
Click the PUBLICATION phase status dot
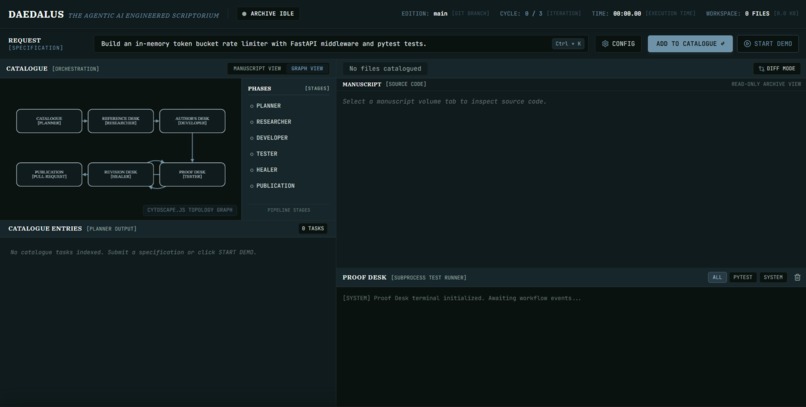252,186
